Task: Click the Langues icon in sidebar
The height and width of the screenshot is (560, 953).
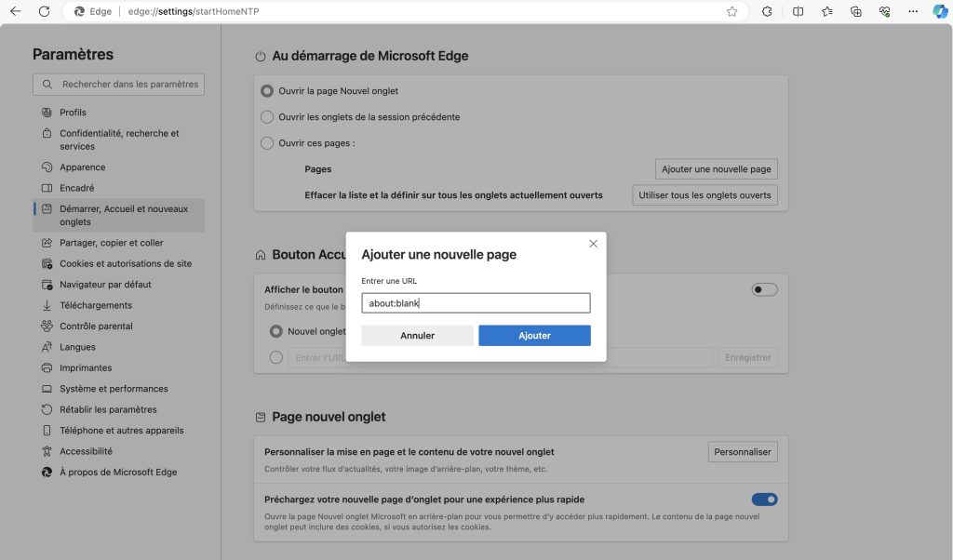Action: coord(47,347)
